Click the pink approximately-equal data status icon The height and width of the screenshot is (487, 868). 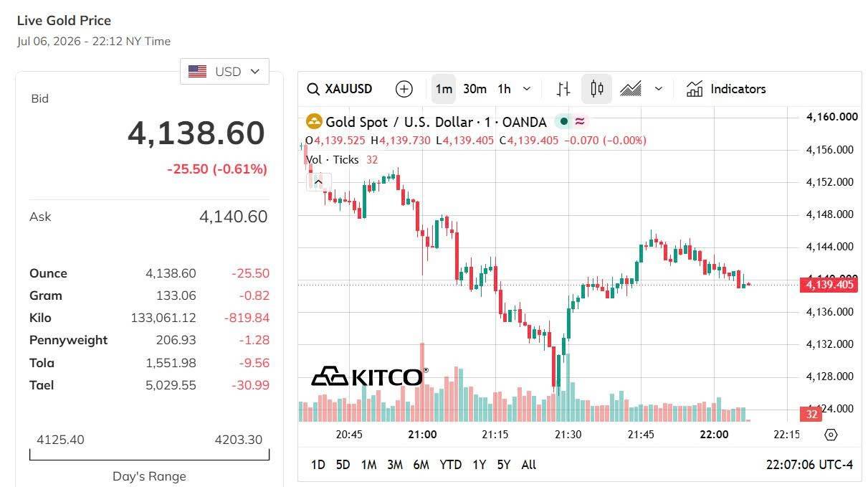coord(580,121)
